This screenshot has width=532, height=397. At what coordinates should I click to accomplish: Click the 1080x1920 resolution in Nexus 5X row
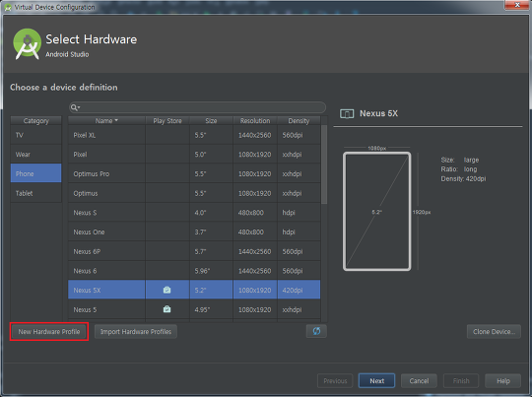(254, 290)
